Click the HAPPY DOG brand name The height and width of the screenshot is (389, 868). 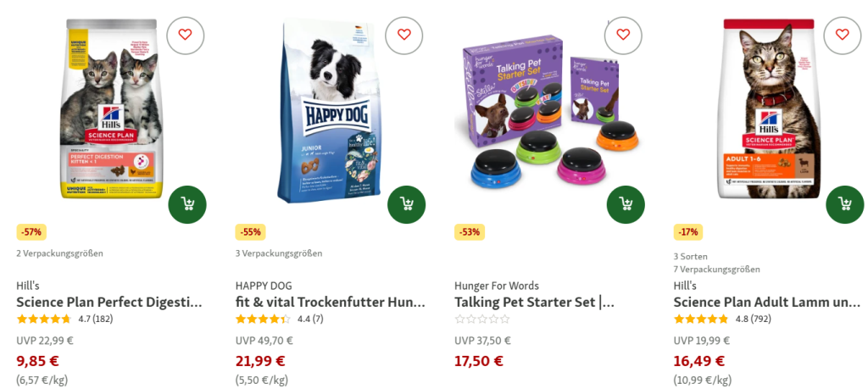264,286
